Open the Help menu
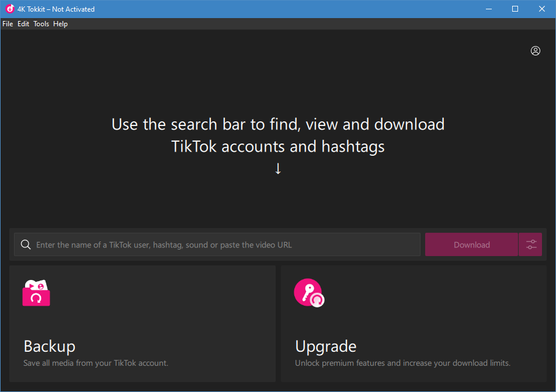 [x=60, y=24]
